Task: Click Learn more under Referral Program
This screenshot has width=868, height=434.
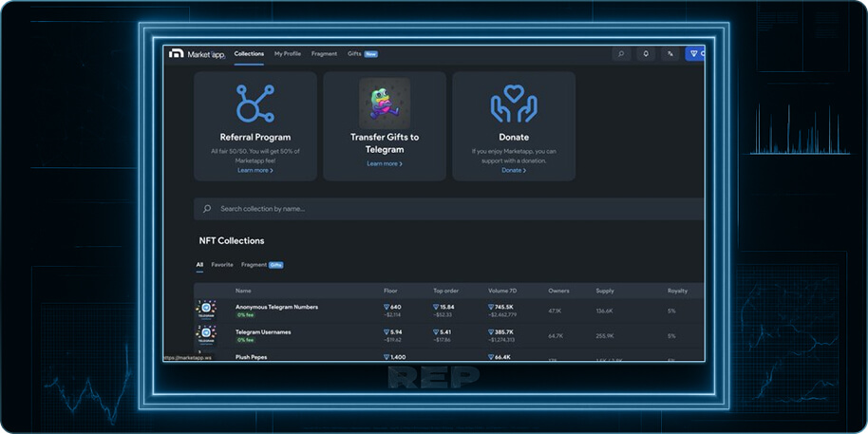Action: (x=255, y=170)
